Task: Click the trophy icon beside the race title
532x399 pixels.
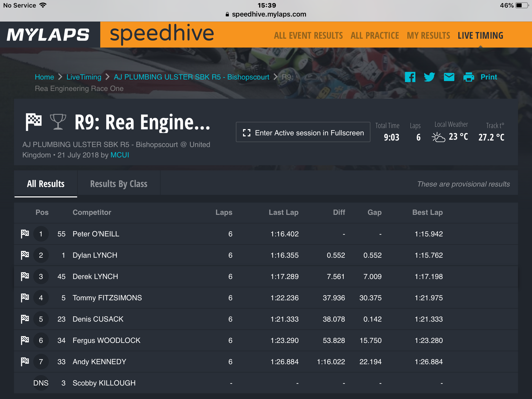Action: (x=58, y=122)
